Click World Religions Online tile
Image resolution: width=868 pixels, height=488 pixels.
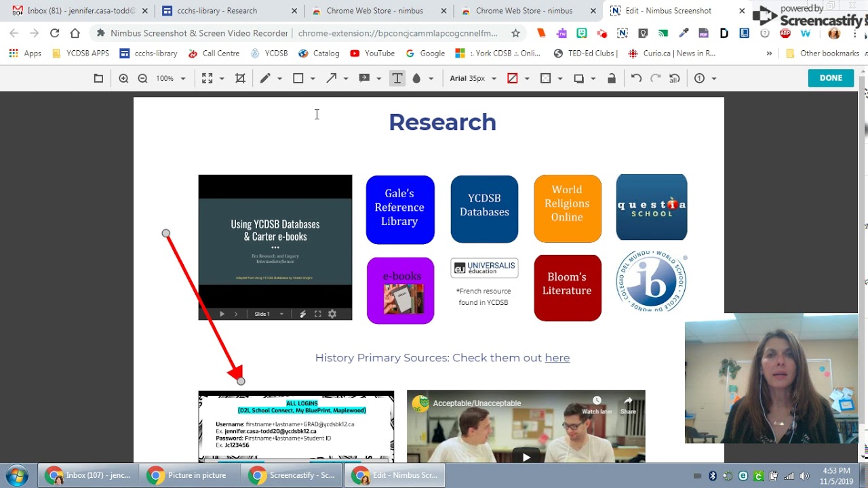[568, 208]
